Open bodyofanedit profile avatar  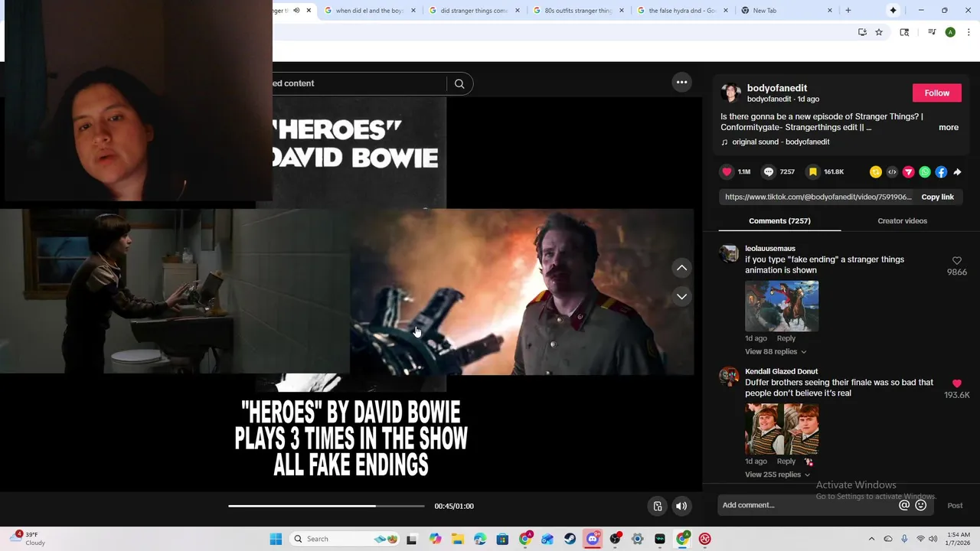731,93
